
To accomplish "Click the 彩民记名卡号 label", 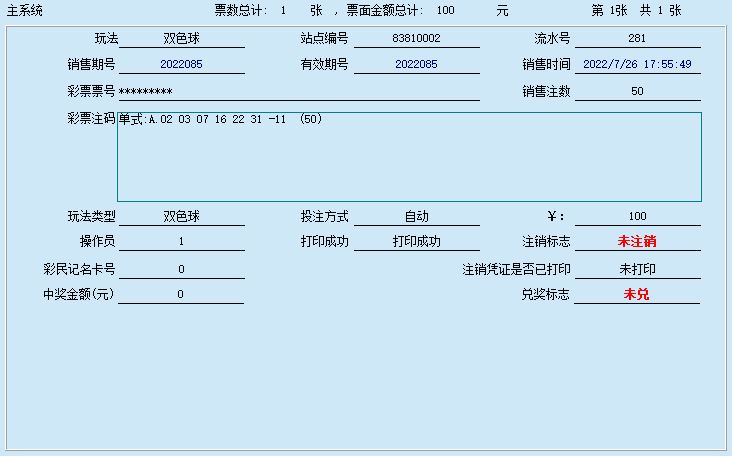I will click(x=79, y=269).
